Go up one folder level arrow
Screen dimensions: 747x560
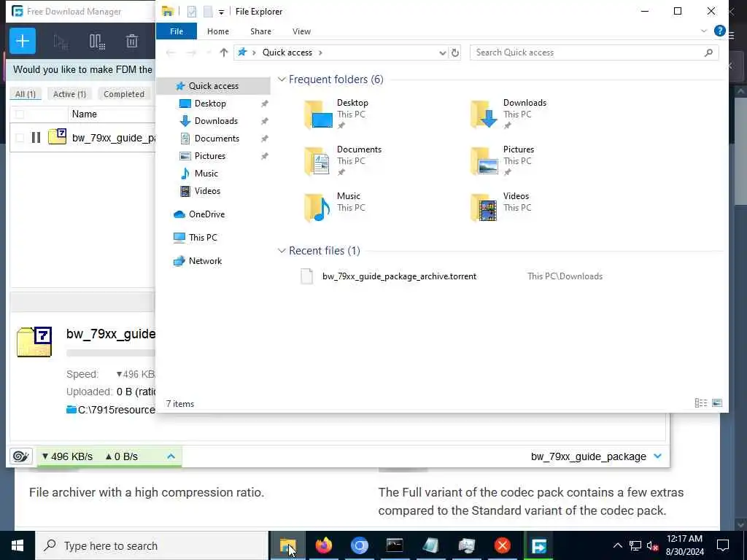(x=224, y=52)
